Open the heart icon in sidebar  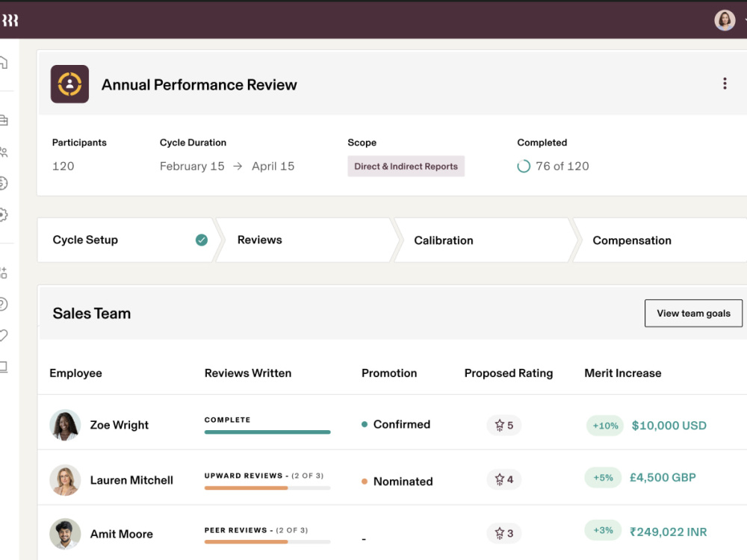pyautogui.click(x=4, y=335)
